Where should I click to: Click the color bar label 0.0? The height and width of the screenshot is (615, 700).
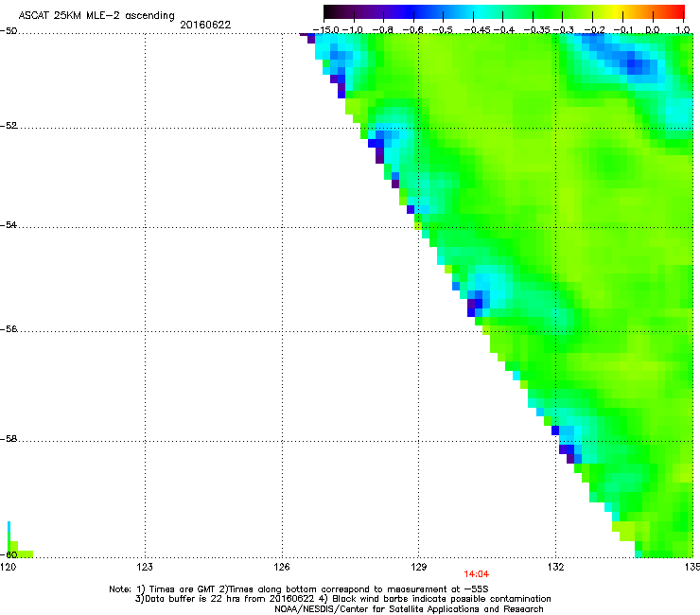click(653, 30)
